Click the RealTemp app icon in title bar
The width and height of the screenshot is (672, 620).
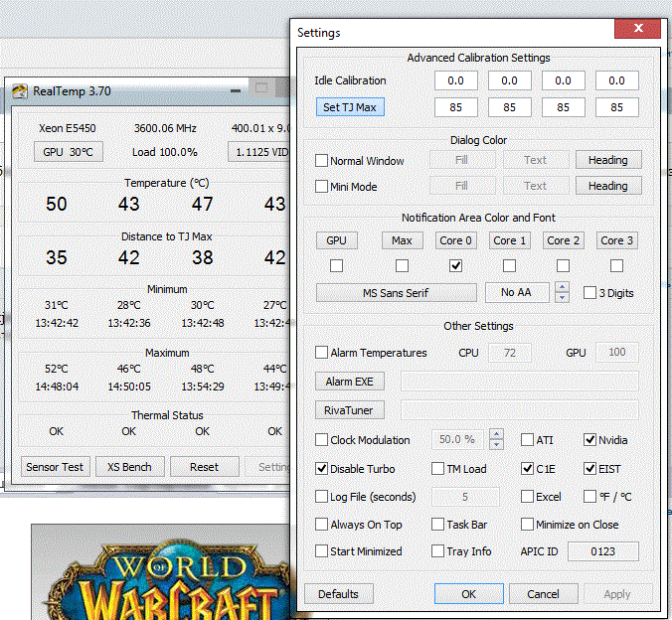coord(19,91)
